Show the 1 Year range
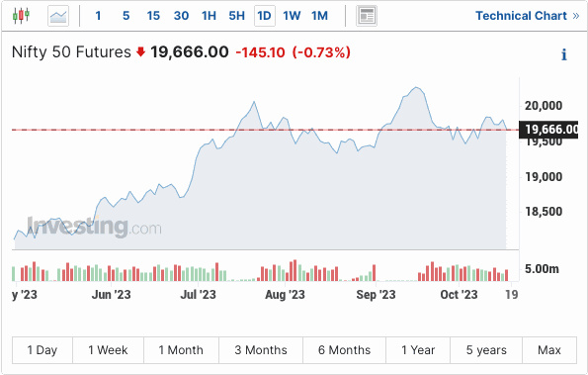 (x=418, y=350)
